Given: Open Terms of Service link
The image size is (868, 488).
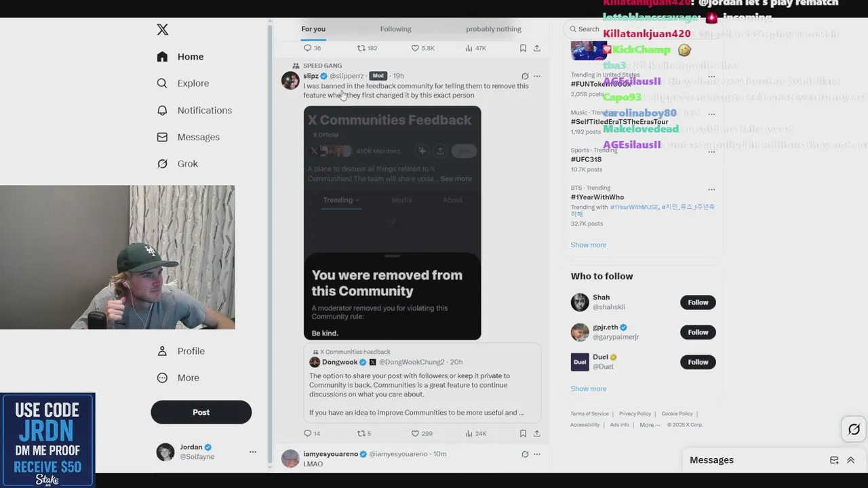Looking at the screenshot, I should tap(589, 413).
